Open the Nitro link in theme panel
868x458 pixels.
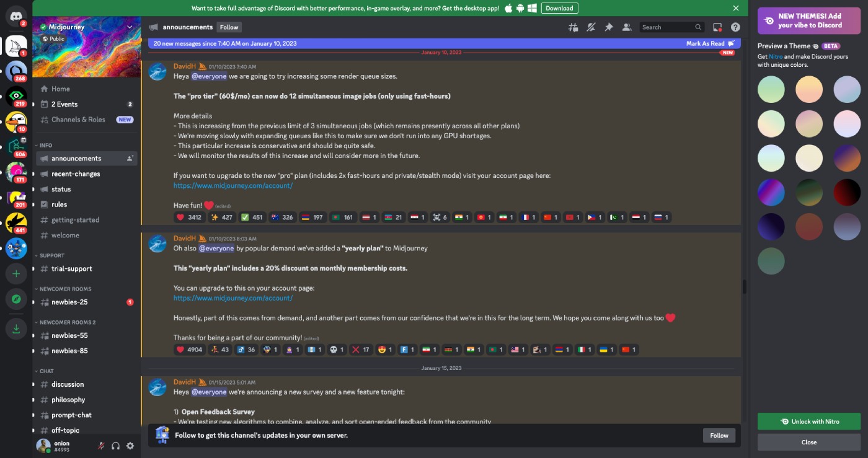point(776,56)
